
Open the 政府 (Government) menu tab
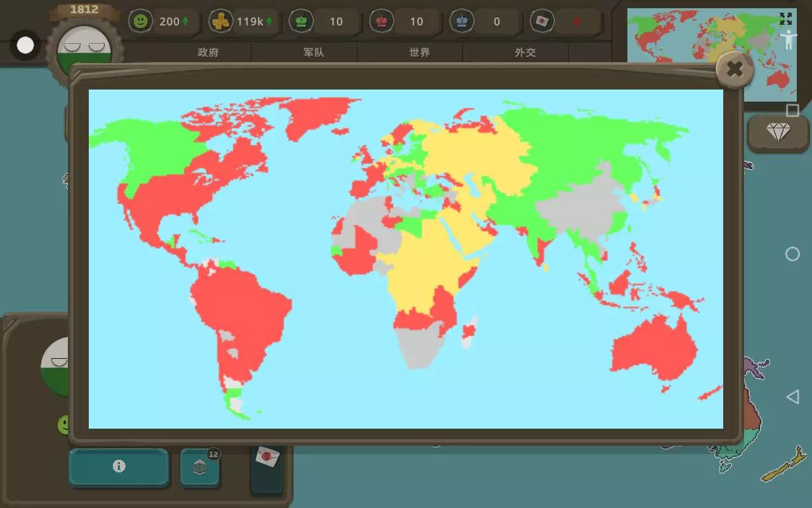208,53
